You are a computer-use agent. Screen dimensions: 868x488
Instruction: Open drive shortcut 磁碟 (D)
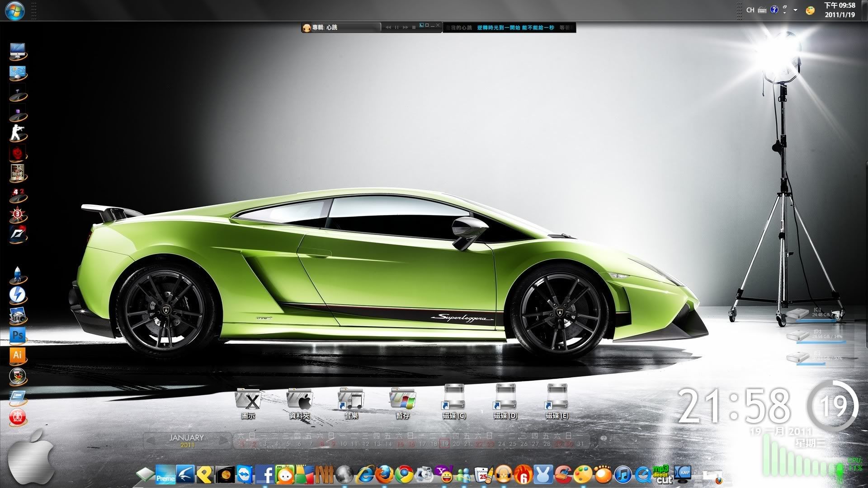click(x=505, y=402)
